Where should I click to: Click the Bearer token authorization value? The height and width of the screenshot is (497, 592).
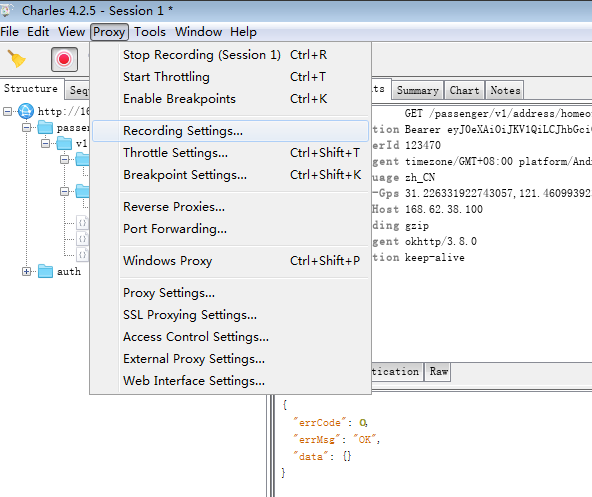(x=498, y=129)
